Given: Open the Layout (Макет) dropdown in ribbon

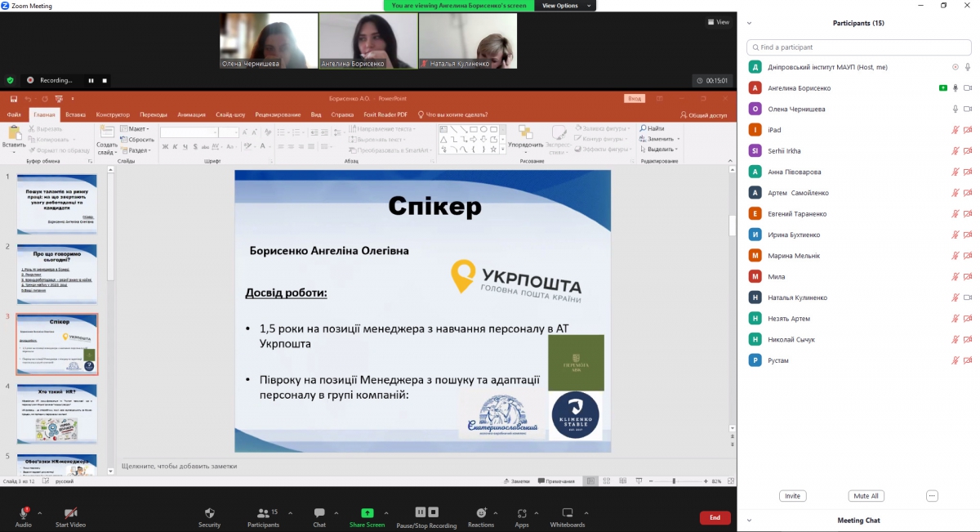Looking at the screenshot, I should pos(134,128).
